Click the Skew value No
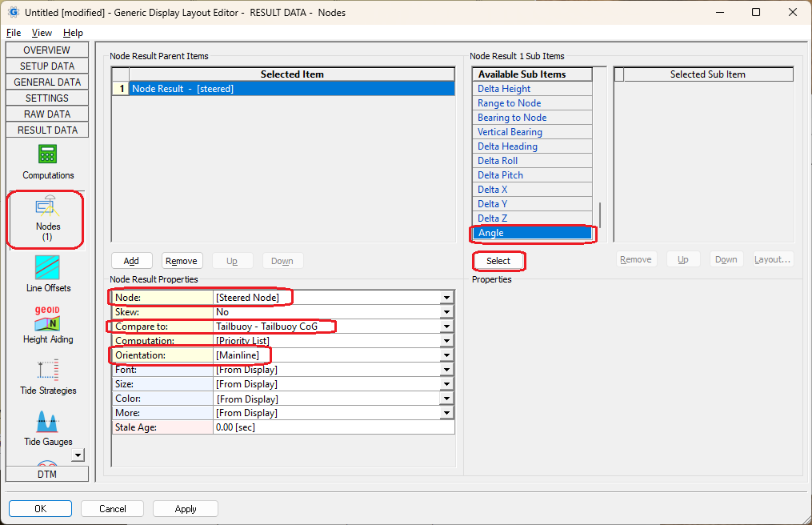812x525 pixels. coord(326,312)
